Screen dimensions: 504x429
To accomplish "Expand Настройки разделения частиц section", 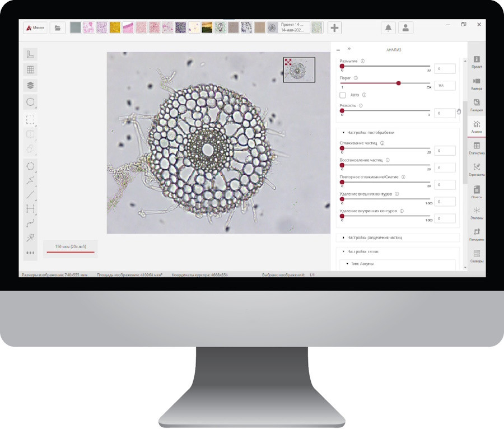I will pyautogui.click(x=344, y=237).
